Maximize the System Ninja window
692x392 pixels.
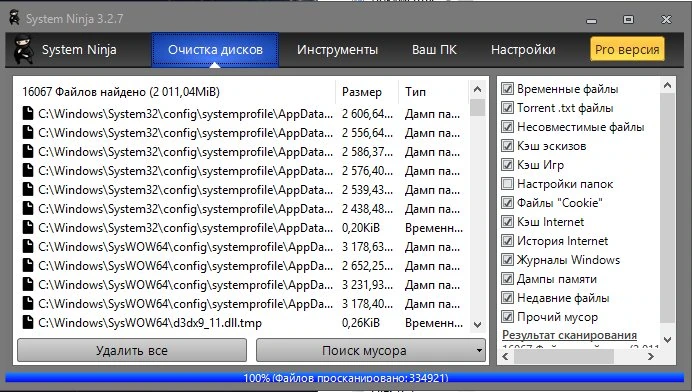[628, 19]
